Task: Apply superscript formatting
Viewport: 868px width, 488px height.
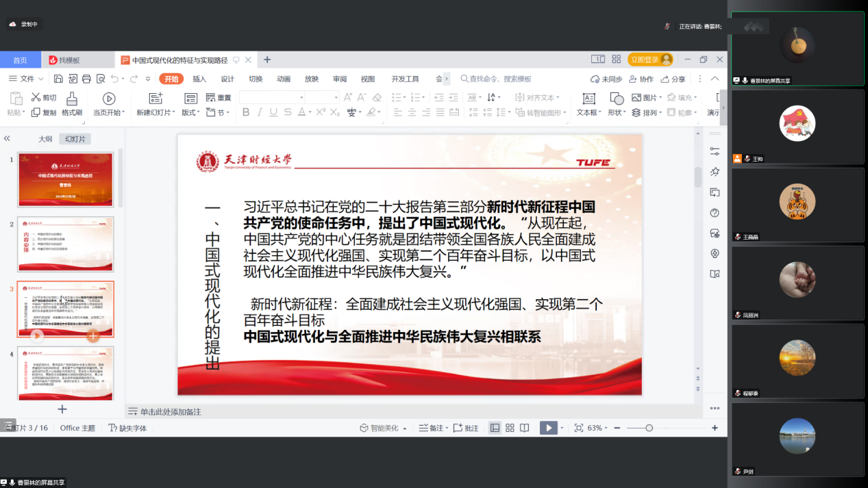Action: pyautogui.click(x=320, y=112)
